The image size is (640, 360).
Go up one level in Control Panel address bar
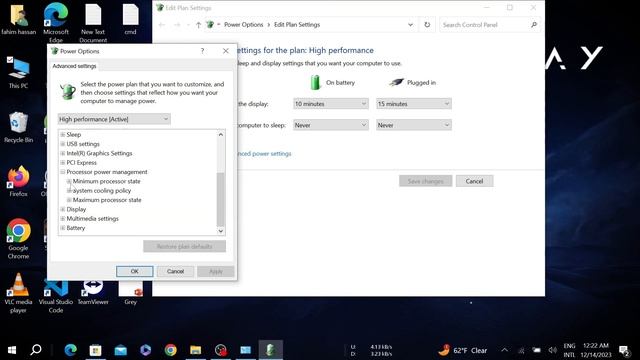point(198,25)
